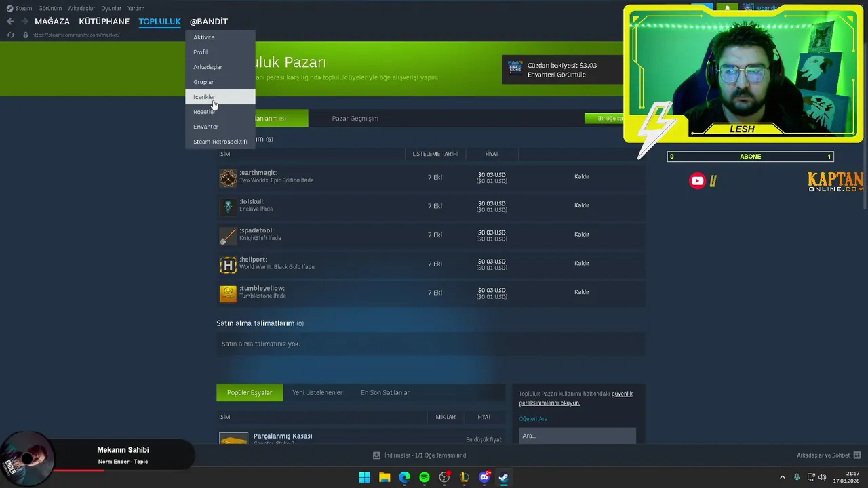Choose Profil from the dropdown menu

(x=220, y=52)
